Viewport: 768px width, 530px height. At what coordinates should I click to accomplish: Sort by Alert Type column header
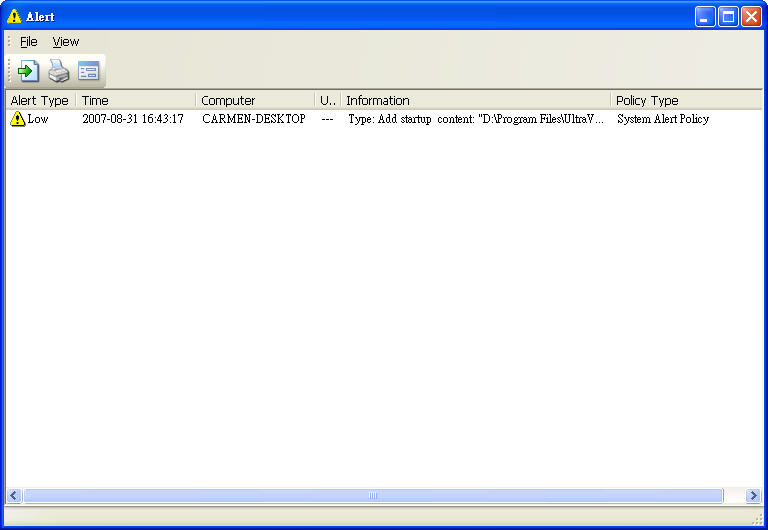pyautogui.click(x=41, y=100)
